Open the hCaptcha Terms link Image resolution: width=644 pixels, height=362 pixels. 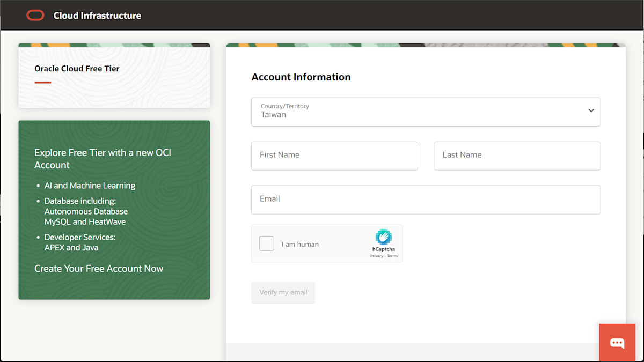(392, 256)
